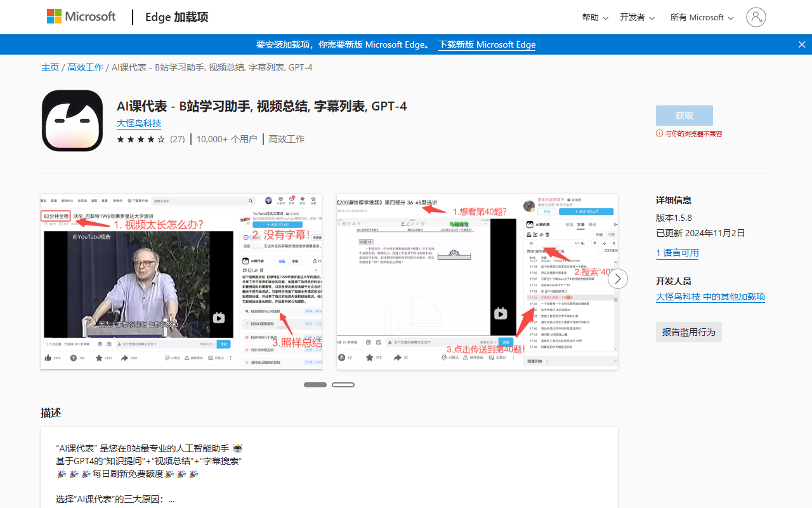Click the incompatibility warning icon
The image size is (812, 508).
point(659,133)
